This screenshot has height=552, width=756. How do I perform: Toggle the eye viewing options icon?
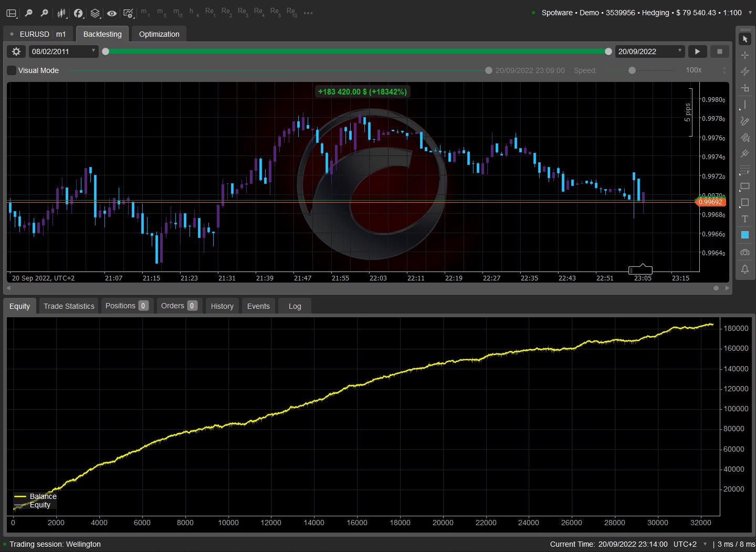112,13
